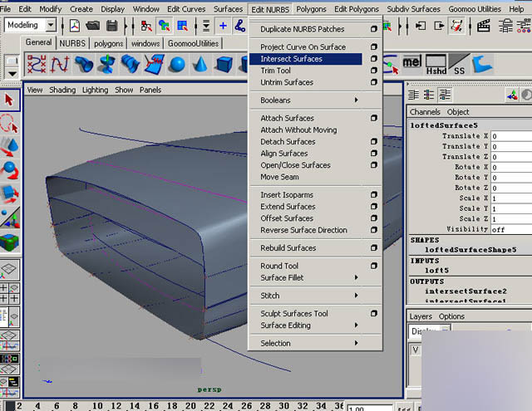Click the Hshd shelf icon
532x411 pixels.
(436, 64)
